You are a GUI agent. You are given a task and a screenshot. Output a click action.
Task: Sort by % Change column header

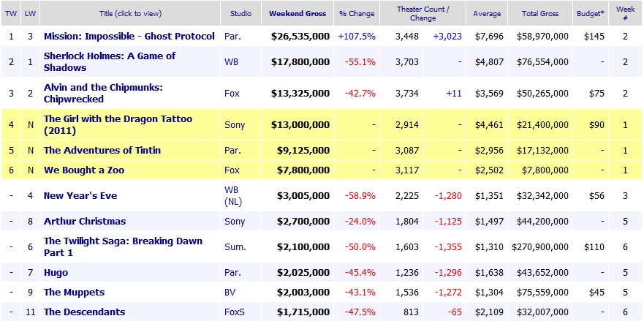[357, 14]
